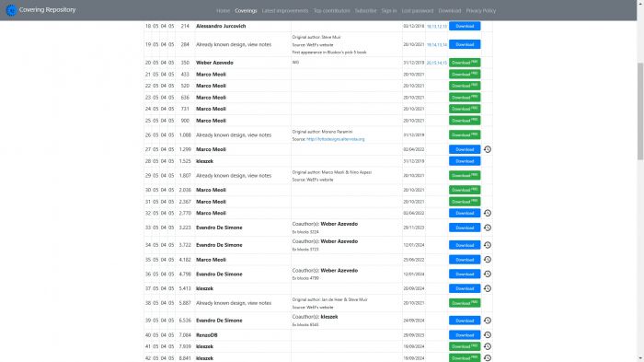Select author Evandro De Simone in row 36
The height and width of the screenshot is (362, 644).
pyautogui.click(x=219, y=274)
